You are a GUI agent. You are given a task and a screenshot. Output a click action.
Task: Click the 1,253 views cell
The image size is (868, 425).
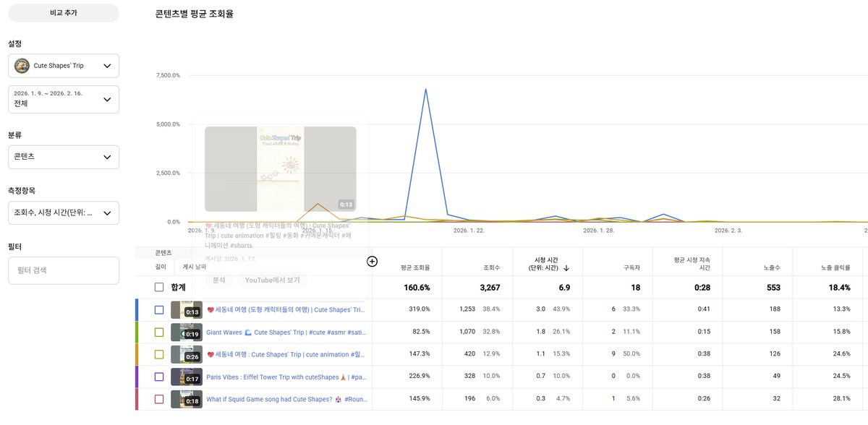pos(467,309)
